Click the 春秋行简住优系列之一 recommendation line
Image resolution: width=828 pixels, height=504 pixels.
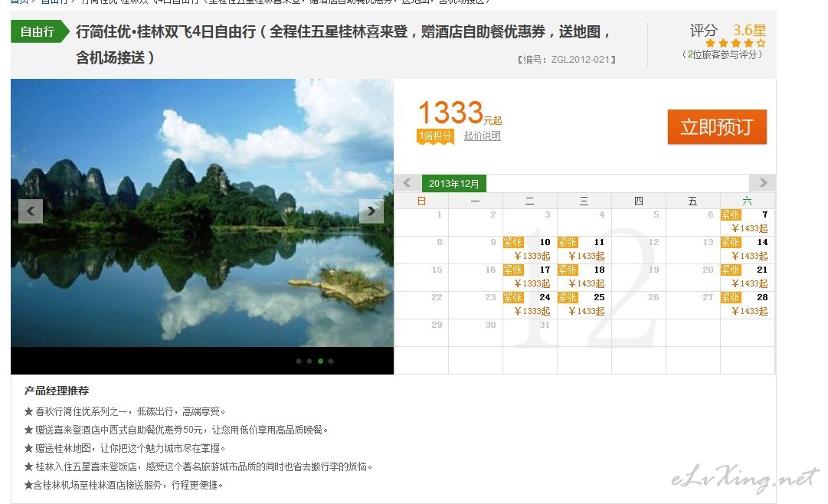pos(125,411)
